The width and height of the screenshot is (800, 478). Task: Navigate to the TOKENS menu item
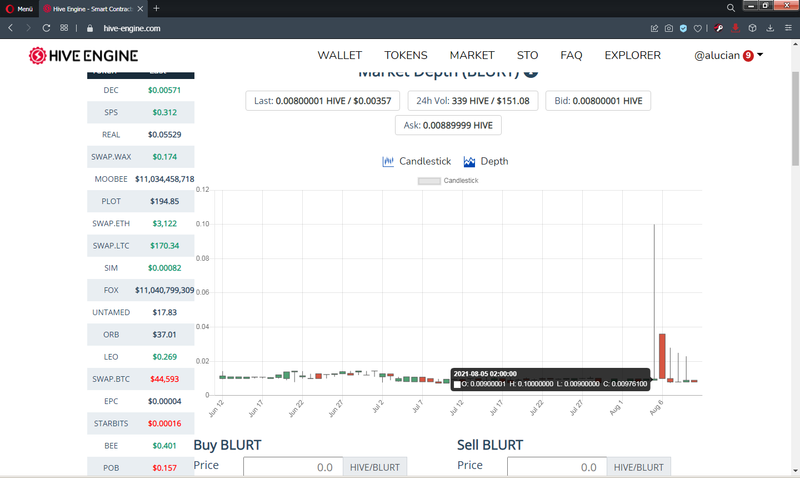click(x=406, y=56)
